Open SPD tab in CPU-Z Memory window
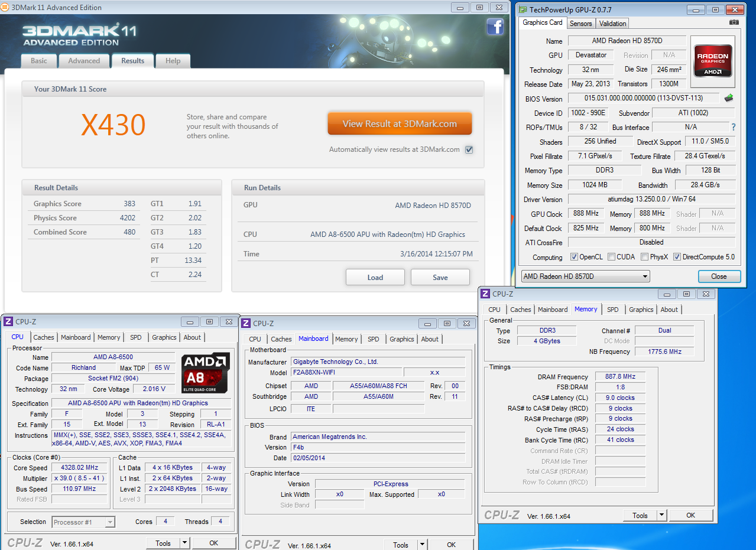Image resolution: width=756 pixels, height=550 pixels. pyautogui.click(x=613, y=310)
